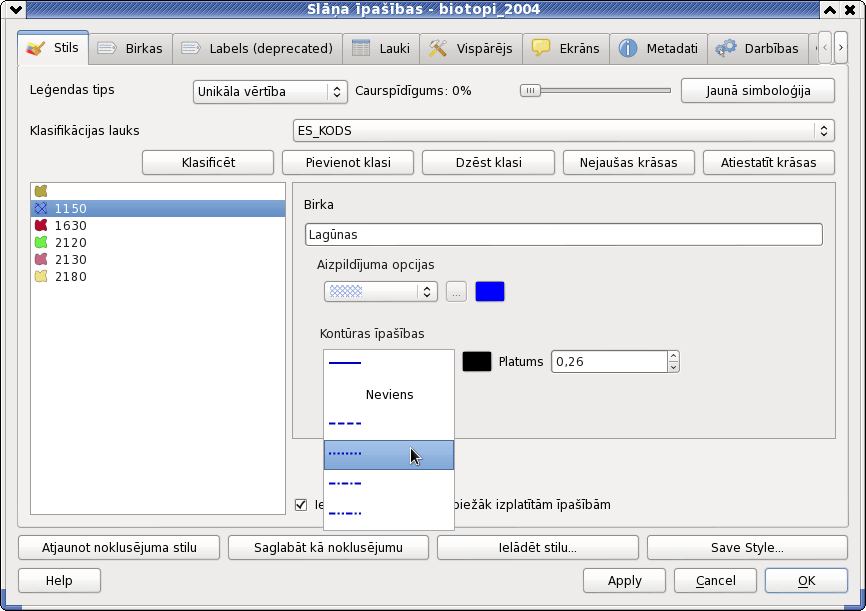The height and width of the screenshot is (611, 866).
Task: Choose solid line outline style
Action: pos(389,364)
